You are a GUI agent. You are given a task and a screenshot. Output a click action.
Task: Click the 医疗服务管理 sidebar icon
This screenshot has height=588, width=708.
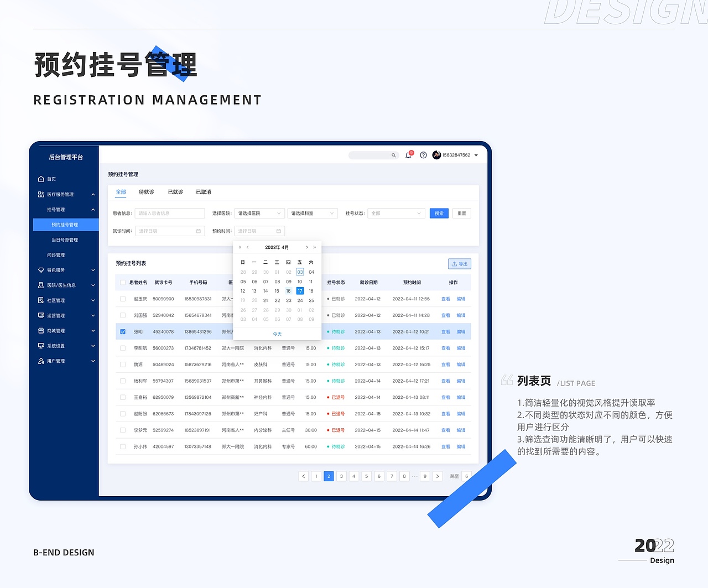point(40,194)
